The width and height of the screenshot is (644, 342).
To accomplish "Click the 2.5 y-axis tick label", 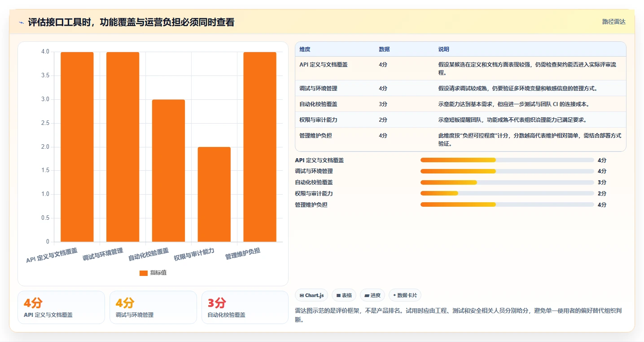I will pyautogui.click(x=45, y=123).
